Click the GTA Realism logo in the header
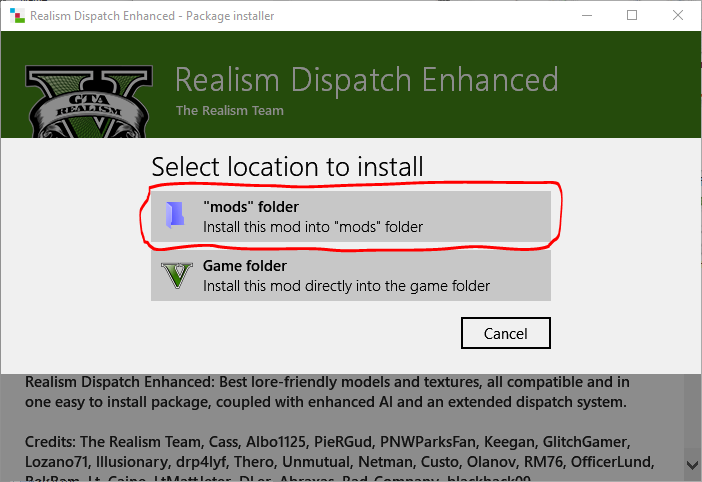This screenshot has width=702, height=482. click(x=89, y=101)
